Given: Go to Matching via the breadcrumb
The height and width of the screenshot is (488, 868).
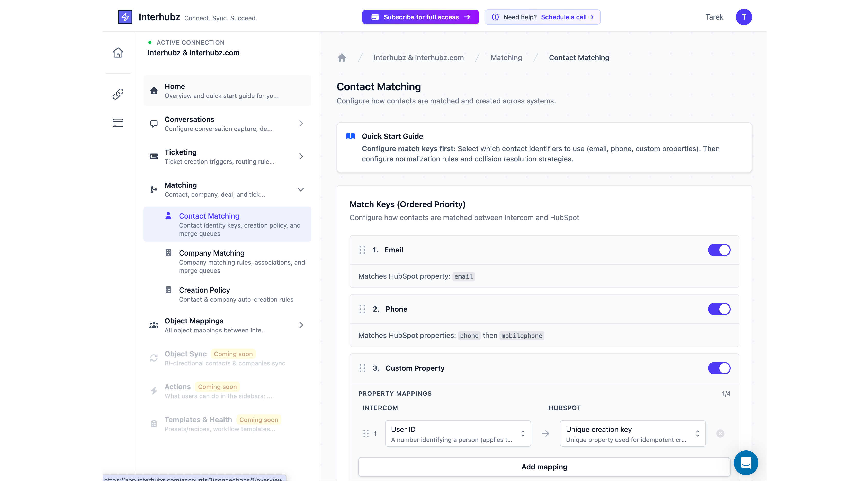Looking at the screenshot, I should 506,58.
